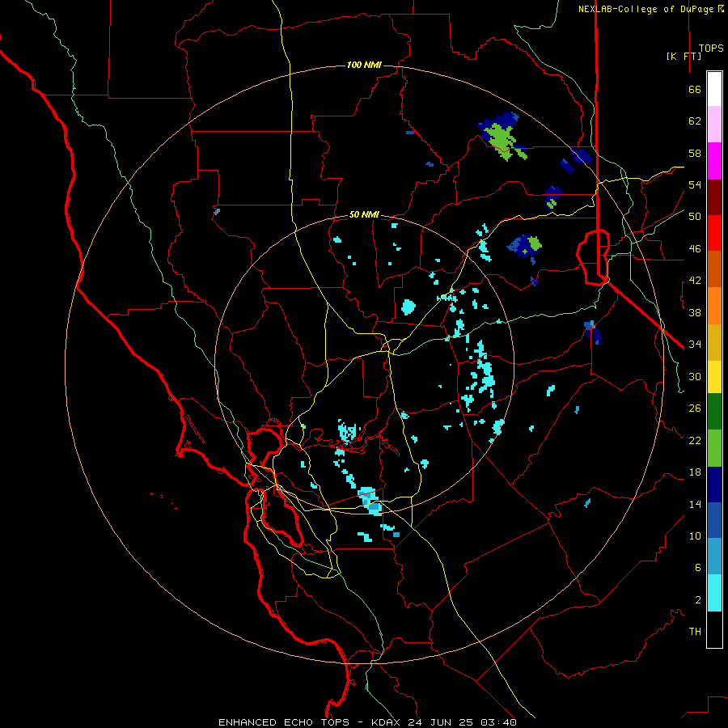The image size is (728, 728).
Task: Click the dark orange swatch near 42
Action: pos(714,269)
